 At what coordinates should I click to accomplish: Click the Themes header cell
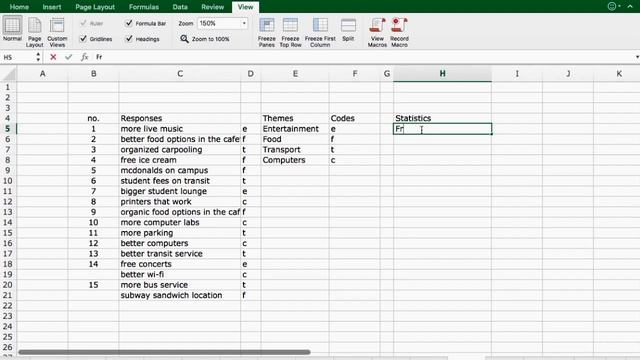pos(295,118)
